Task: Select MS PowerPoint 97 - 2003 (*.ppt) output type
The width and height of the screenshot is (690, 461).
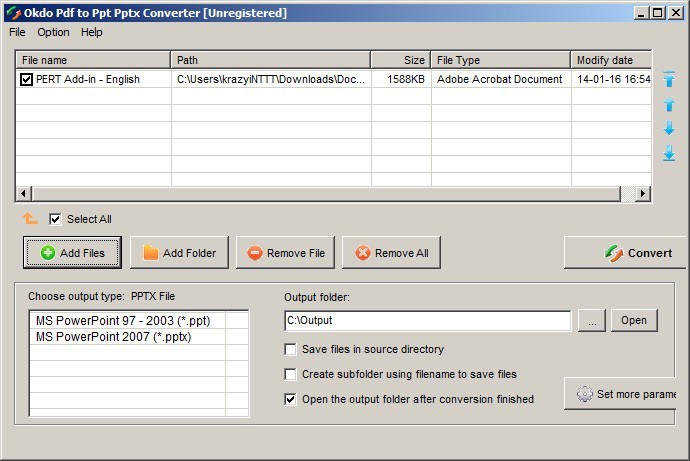Action: 128,321
